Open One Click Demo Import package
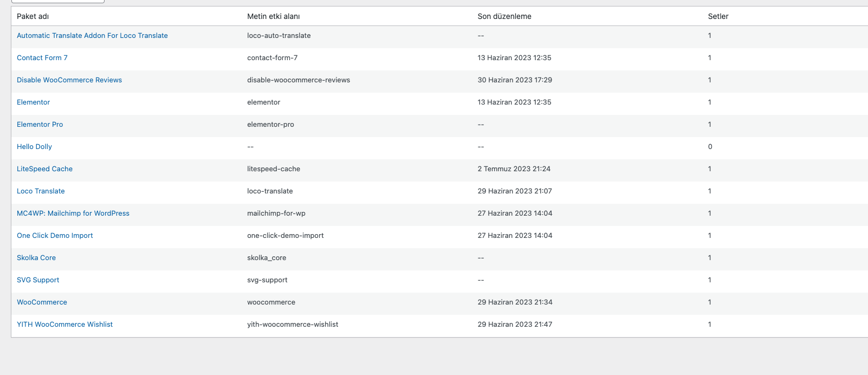The image size is (868, 375). 55,236
